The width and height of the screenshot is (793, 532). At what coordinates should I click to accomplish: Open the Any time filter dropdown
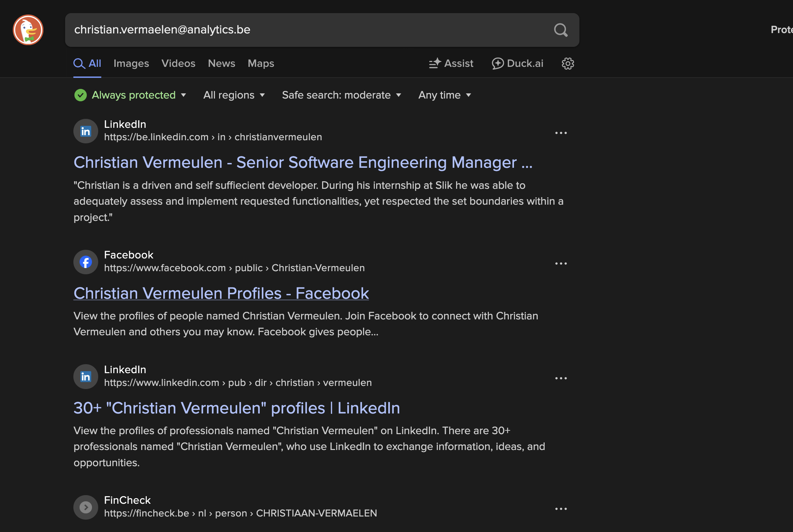[x=445, y=95]
